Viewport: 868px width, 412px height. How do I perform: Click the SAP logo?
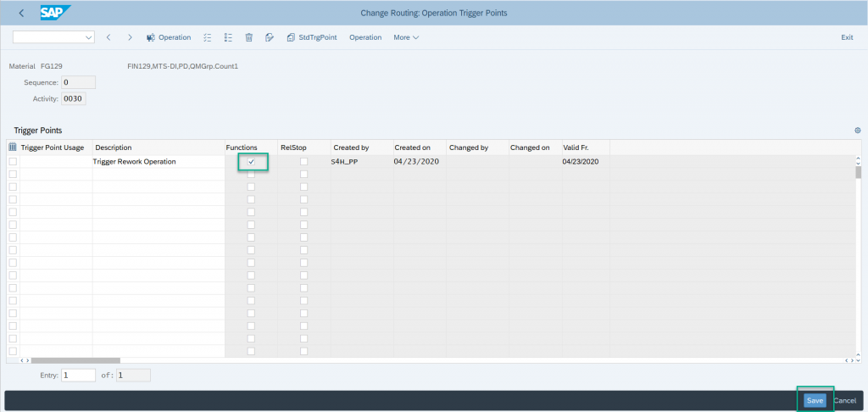pyautogui.click(x=55, y=13)
